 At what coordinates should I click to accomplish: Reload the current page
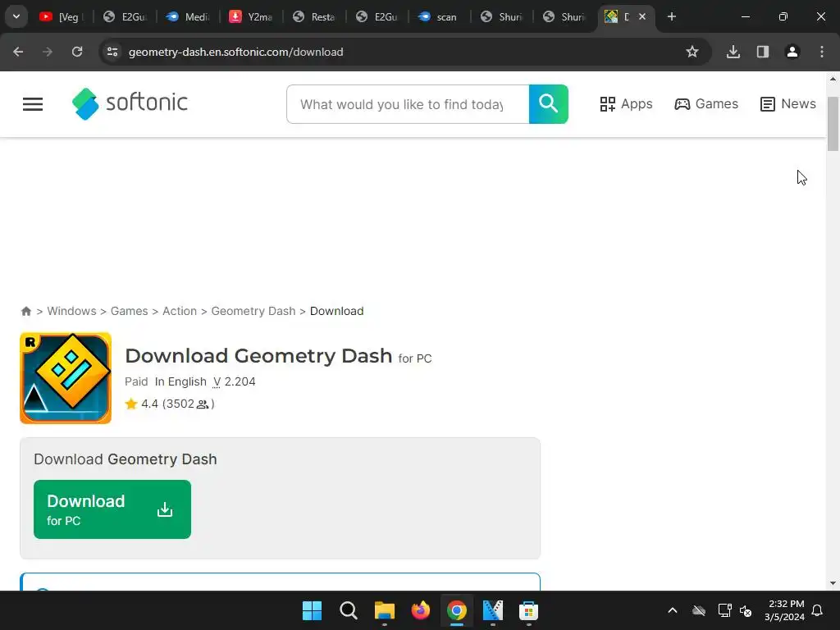point(77,52)
